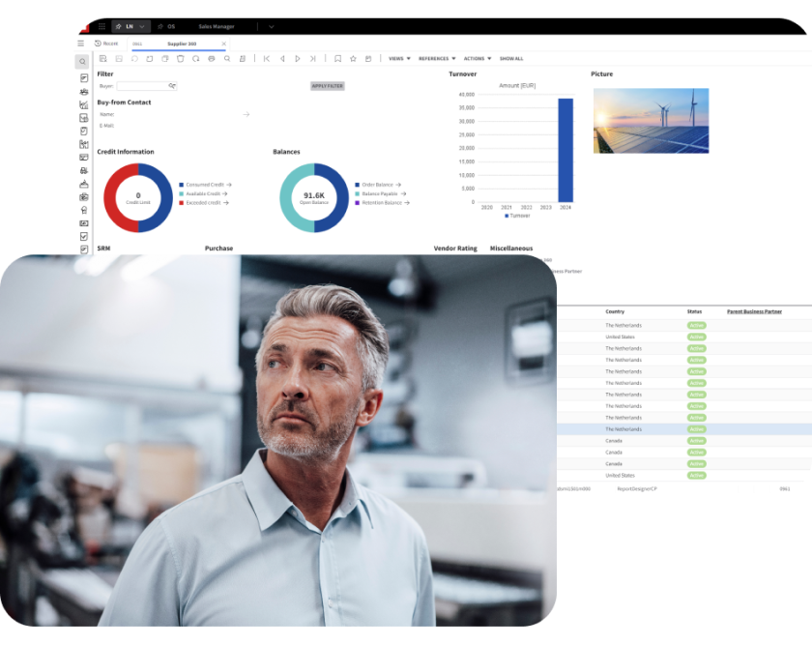Switch to the Purchase section tab
Screen dimensions: 812x645
[217, 249]
